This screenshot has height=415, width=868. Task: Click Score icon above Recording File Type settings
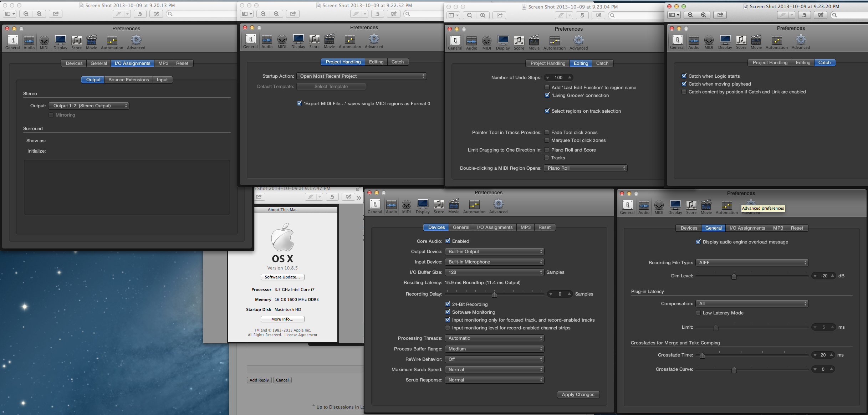pos(691,206)
